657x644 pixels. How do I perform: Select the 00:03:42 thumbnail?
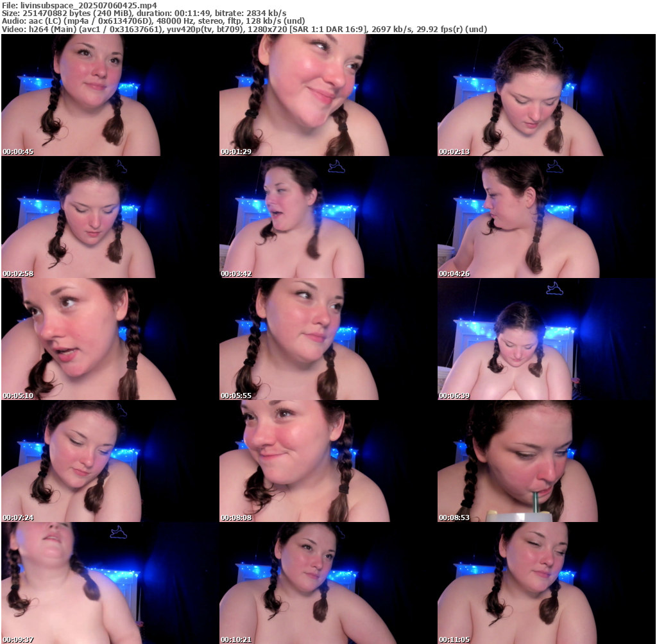(328, 217)
